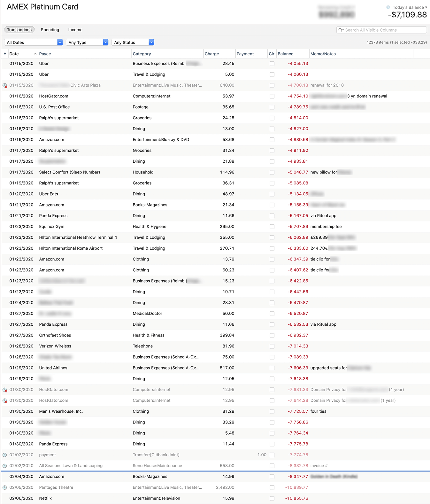Switch to the Spending tab
The width and height of the screenshot is (430, 504).
pos(50,30)
